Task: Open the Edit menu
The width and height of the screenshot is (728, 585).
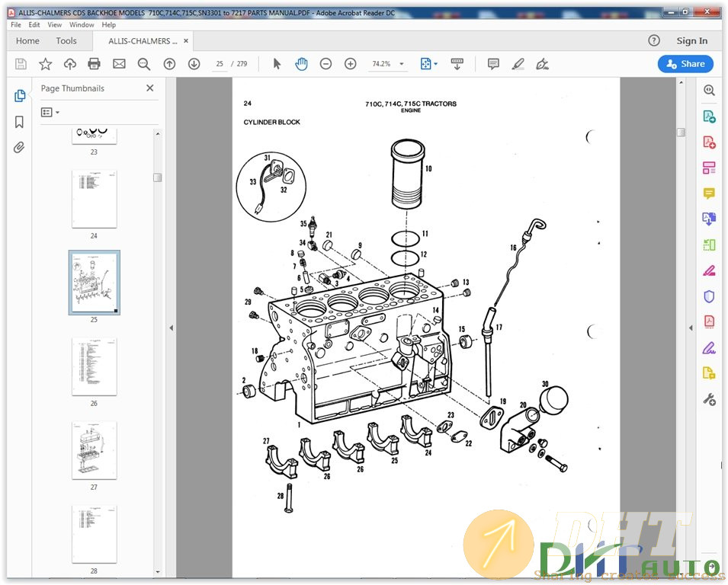Action: pos(34,24)
